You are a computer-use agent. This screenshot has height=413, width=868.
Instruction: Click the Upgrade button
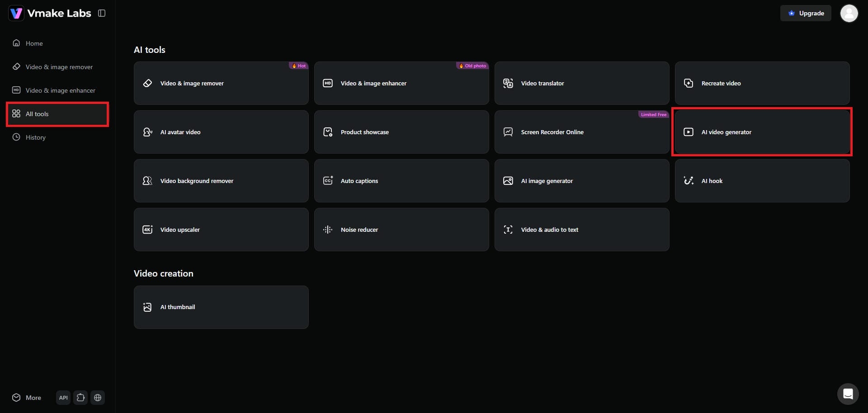click(806, 13)
